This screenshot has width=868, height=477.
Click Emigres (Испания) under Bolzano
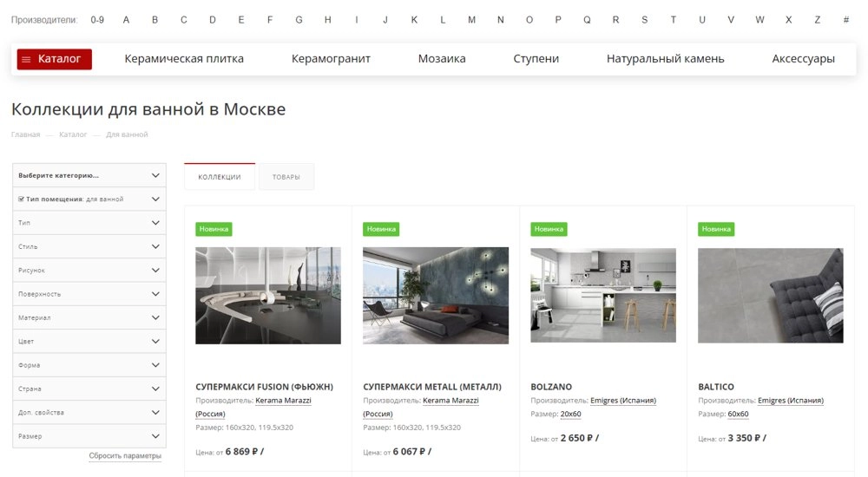(x=623, y=401)
